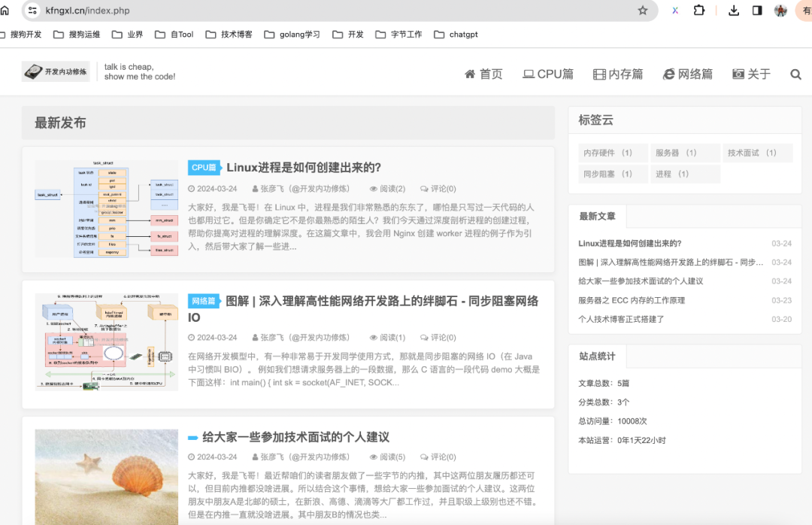The height and width of the screenshot is (525, 812).
Task: Click the browser home icon
Action: click(x=5, y=11)
